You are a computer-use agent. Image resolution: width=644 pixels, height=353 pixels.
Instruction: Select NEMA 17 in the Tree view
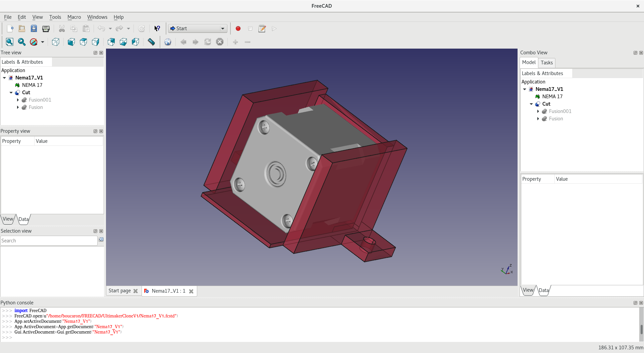(32, 85)
